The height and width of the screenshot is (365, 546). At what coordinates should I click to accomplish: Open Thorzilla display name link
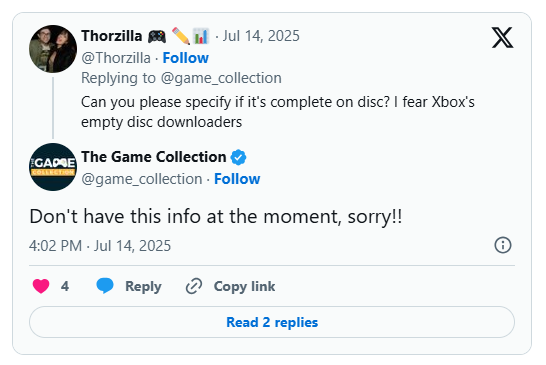coord(112,36)
